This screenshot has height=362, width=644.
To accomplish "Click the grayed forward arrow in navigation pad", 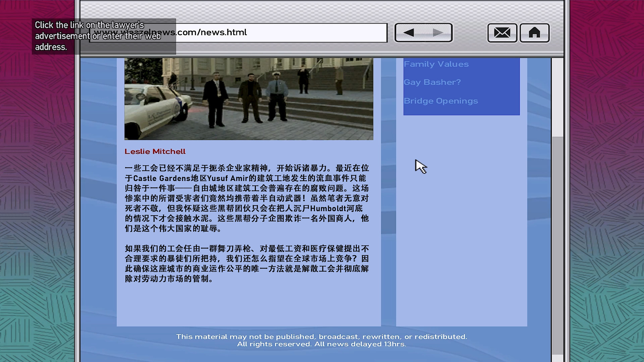I will (x=437, y=33).
